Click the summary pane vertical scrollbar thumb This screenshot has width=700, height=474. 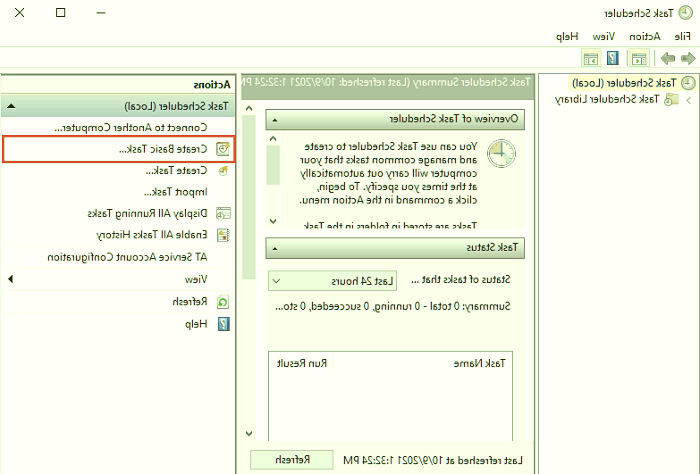(x=249, y=197)
